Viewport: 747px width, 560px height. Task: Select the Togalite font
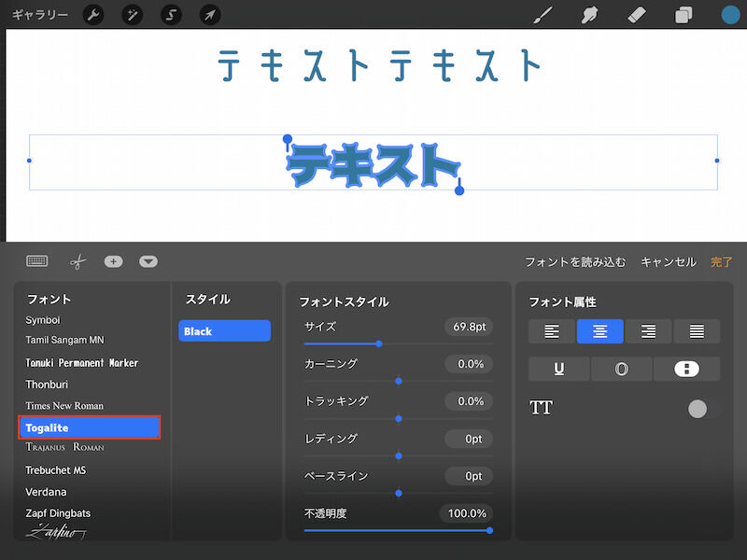pyautogui.click(x=90, y=427)
